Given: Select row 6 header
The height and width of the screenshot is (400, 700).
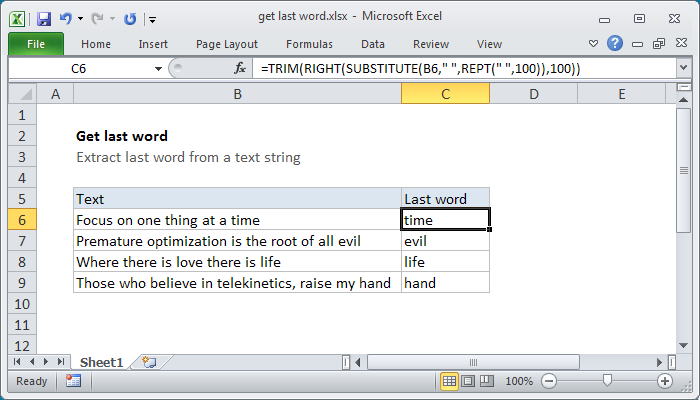Looking at the screenshot, I should (x=22, y=220).
